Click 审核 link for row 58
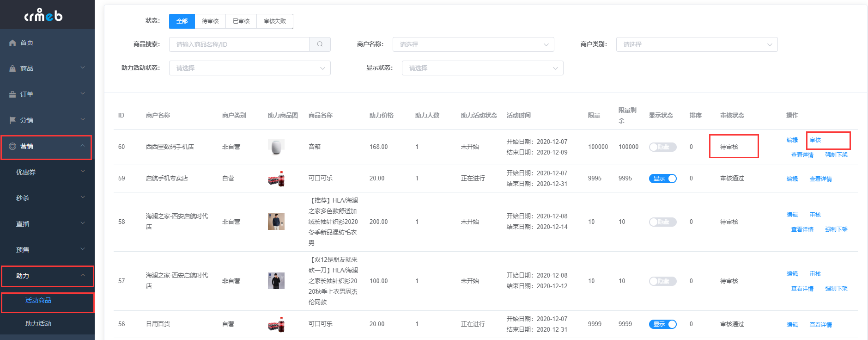The image size is (868, 340). coord(815,215)
